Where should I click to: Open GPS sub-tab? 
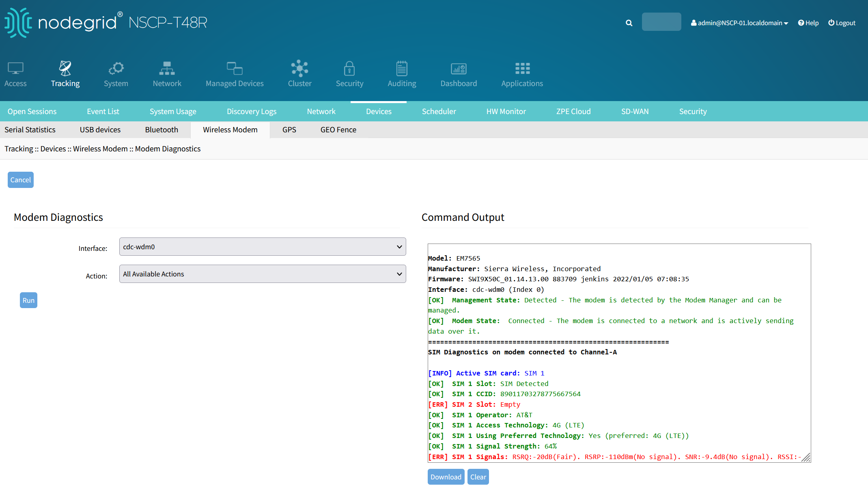pos(289,129)
